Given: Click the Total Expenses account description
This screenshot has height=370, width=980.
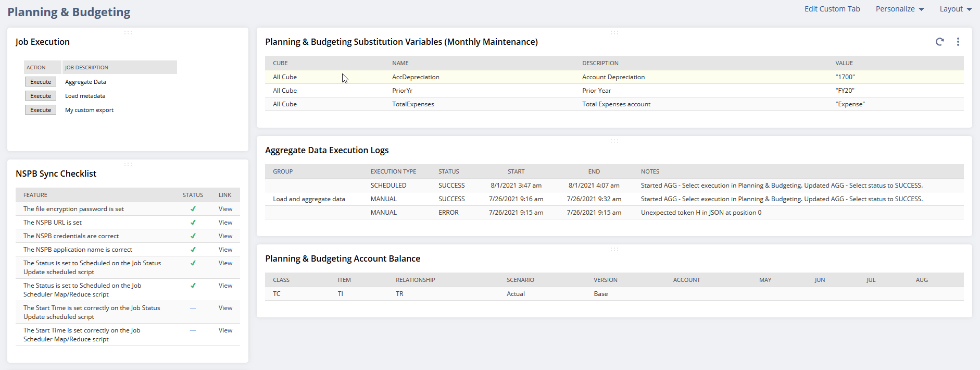Looking at the screenshot, I should click(617, 104).
